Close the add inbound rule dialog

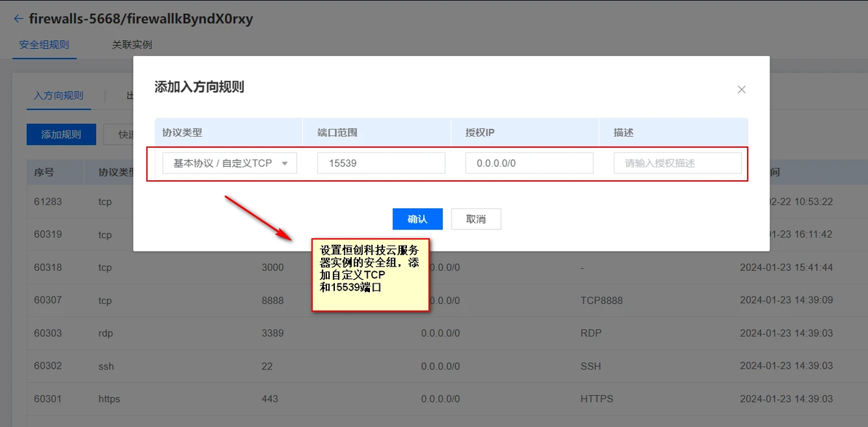coord(742,90)
